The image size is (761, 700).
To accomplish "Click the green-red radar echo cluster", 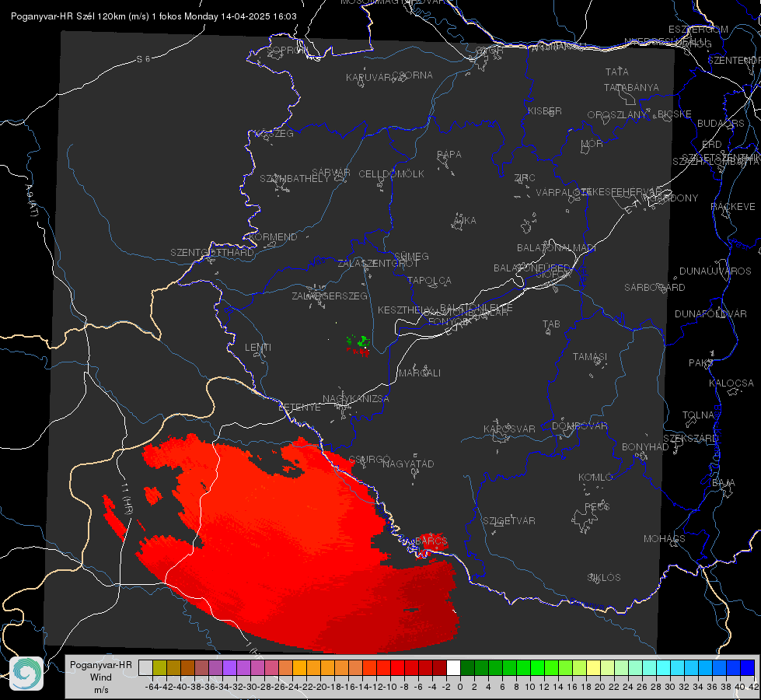I will click(x=358, y=345).
